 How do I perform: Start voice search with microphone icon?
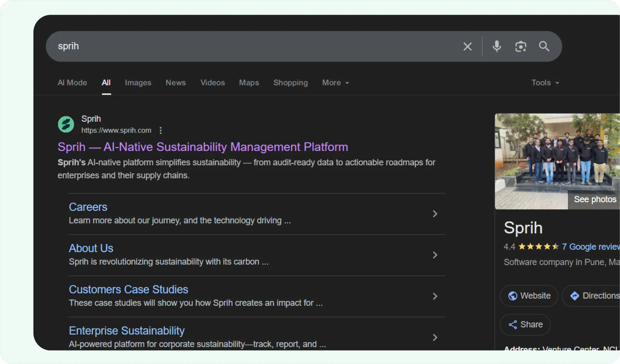(x=497, y=47)
